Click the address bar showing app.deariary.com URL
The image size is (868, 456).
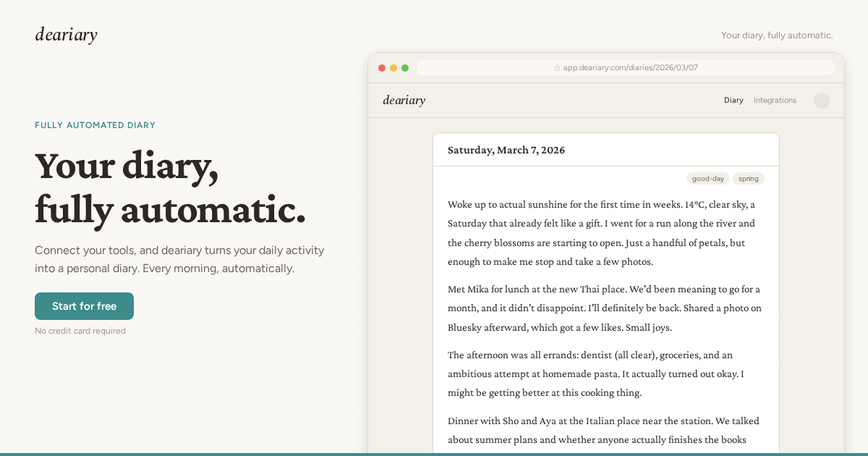coord(625,67)
